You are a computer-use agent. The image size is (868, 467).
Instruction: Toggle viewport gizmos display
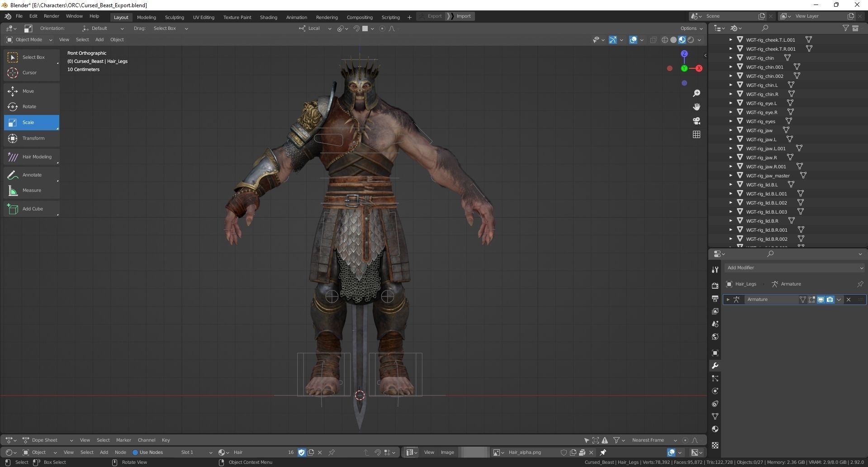[612, 40]
